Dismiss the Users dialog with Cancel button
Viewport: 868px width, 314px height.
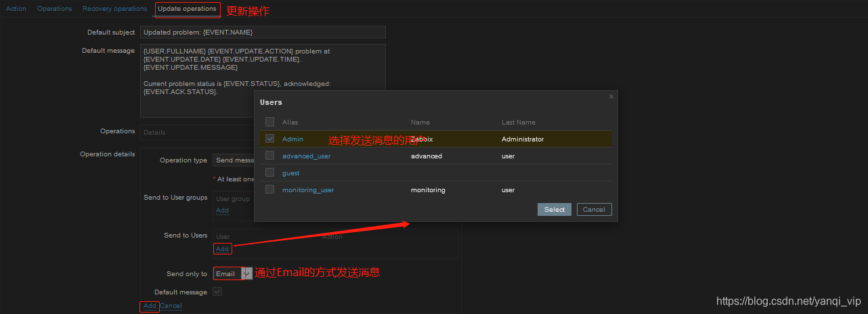click(594, 210)
